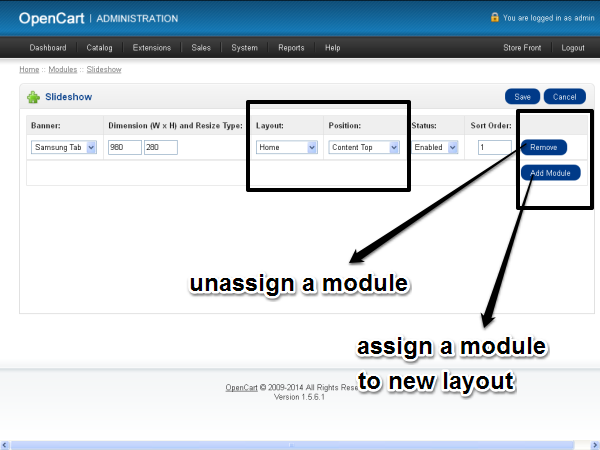
Task: Go to the Store Front
Action: pyautogui.click(x=522, y=48)
